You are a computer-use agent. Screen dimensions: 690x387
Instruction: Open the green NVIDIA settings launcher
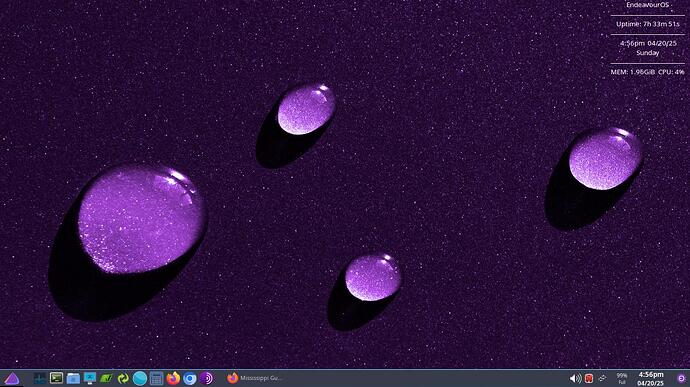click(106, 378)
